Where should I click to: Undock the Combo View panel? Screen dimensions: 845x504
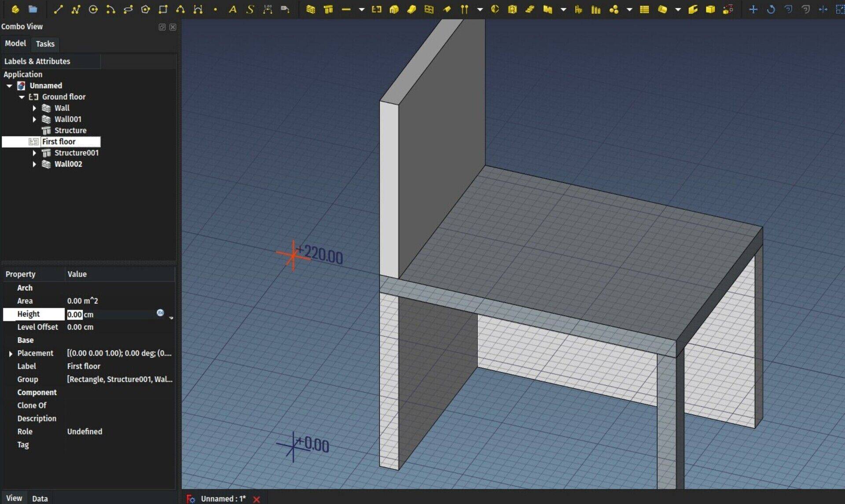[162, 27]
